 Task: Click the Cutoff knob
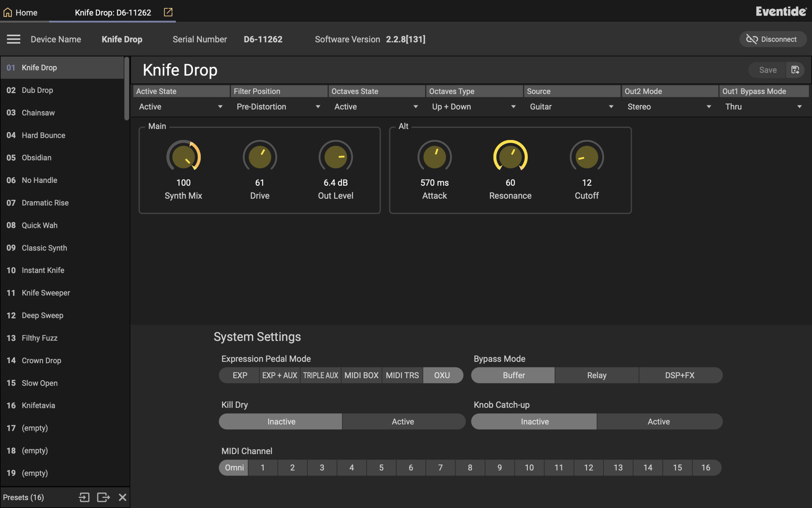tap(586, 156)
